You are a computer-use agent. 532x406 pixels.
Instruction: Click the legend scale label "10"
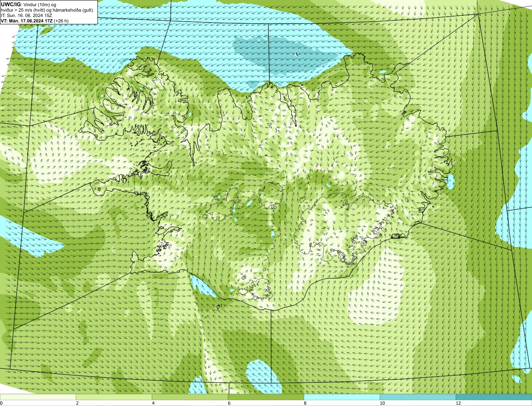coord(382,403)
